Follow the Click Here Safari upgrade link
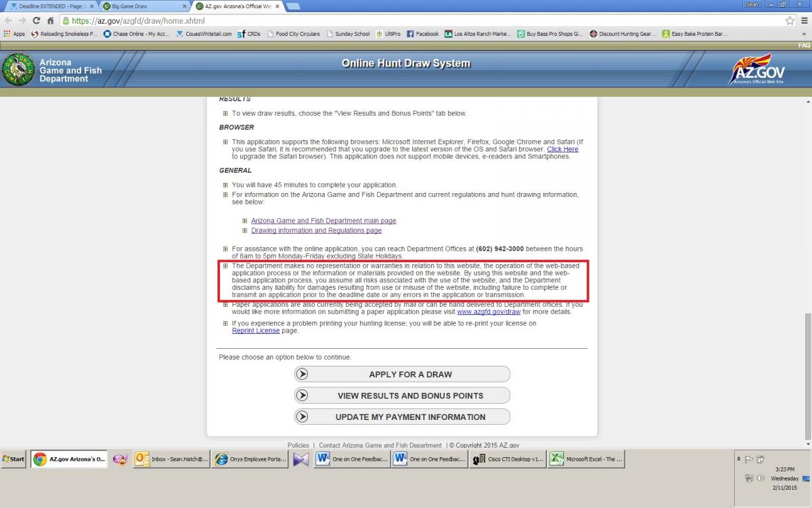 tap(562, 149)
